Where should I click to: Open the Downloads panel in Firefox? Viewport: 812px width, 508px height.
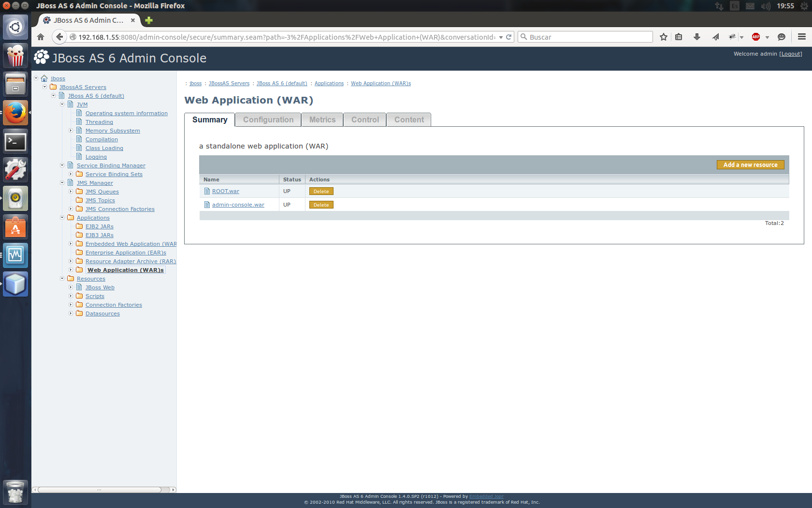(x=696, y=37)
